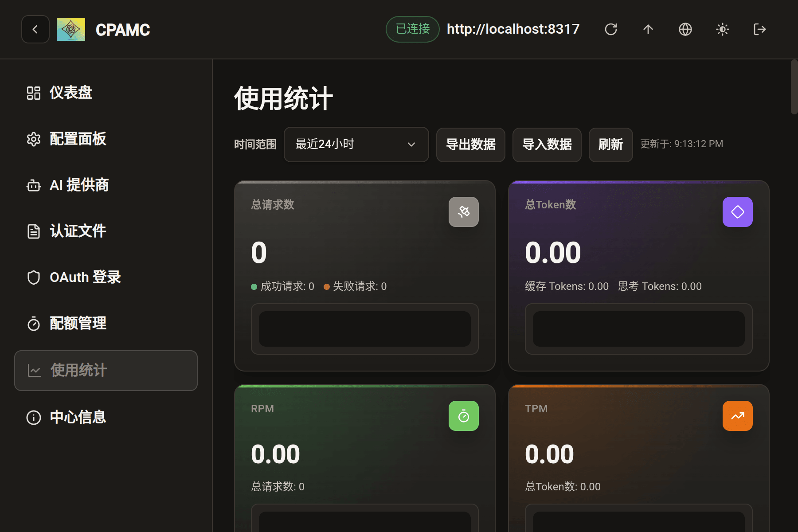Go to AI 提供商 page
Viewport: 798px width, 532px height.
pos(106,185)
